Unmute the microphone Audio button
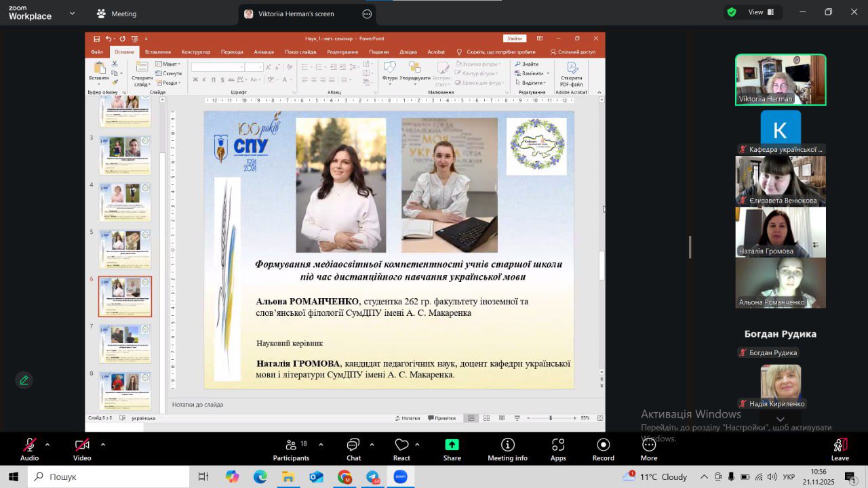Screen dimensions: 868x488 pos(29,449)
